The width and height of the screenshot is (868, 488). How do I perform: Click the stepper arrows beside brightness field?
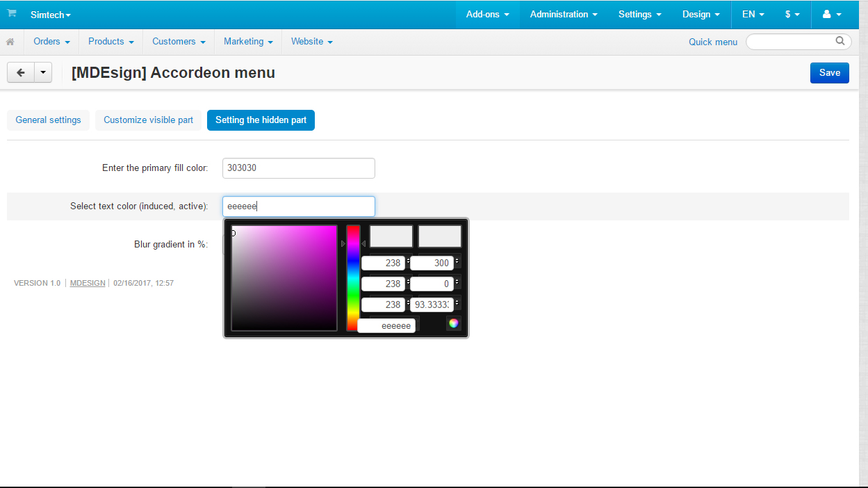point(457,304)
